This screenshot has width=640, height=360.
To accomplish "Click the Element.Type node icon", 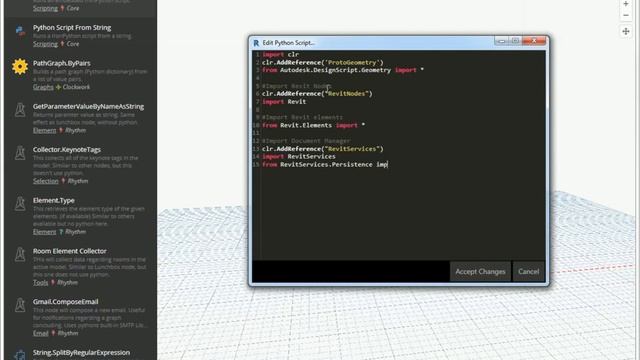I will coord(20,203).
